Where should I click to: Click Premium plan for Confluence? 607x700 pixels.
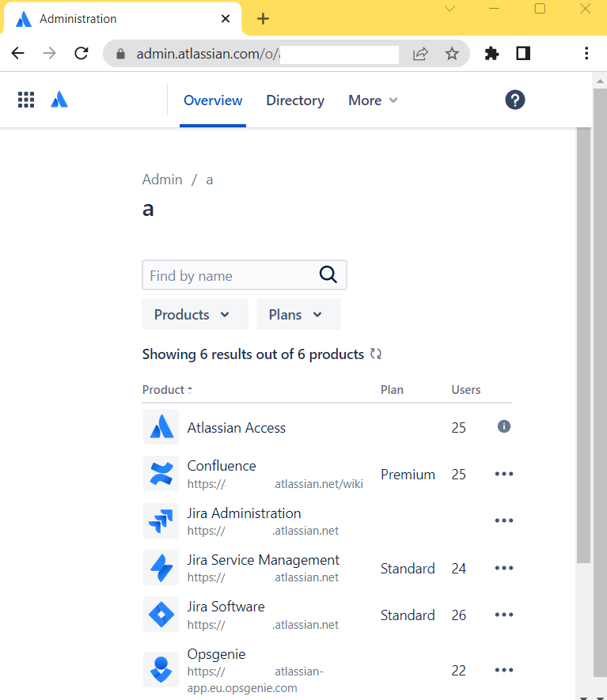[x=408, y=474]
